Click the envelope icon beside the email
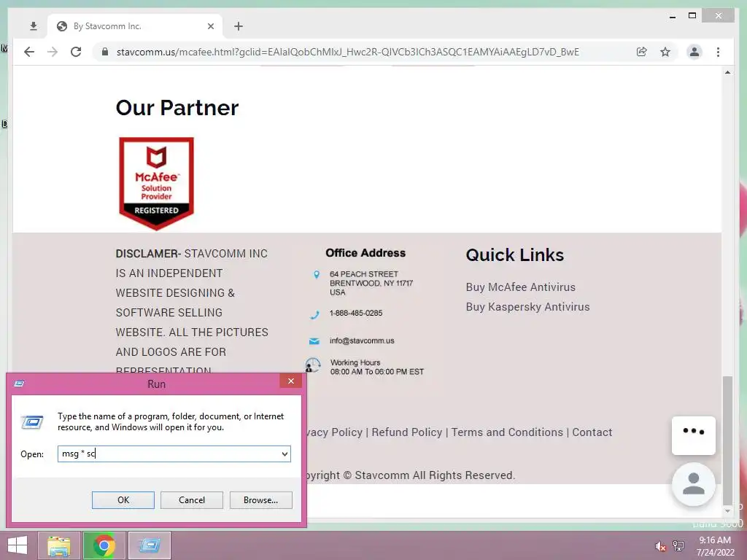Screen dimensions: 747x560 tap(314, 341)
